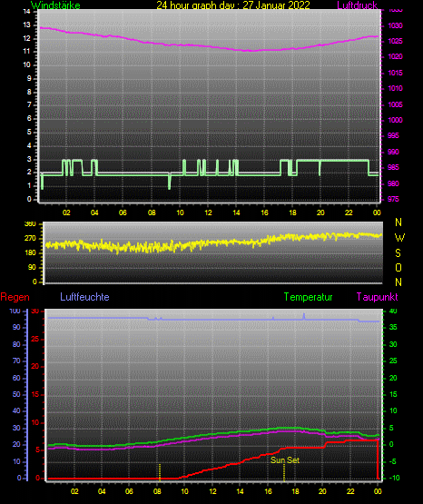Click the green Temperatur legend label
Image resolution: width=423 pixels, height=504 pixels.
308,297
